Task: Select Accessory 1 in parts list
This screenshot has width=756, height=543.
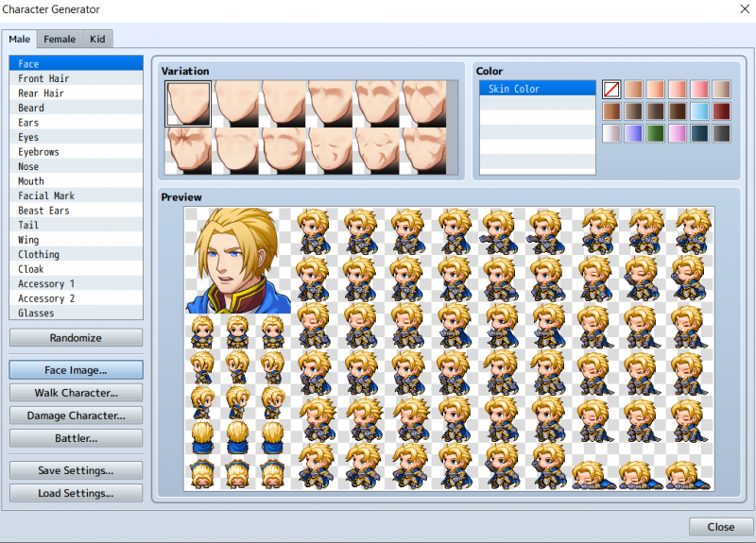Action: (x=76, y=284)
